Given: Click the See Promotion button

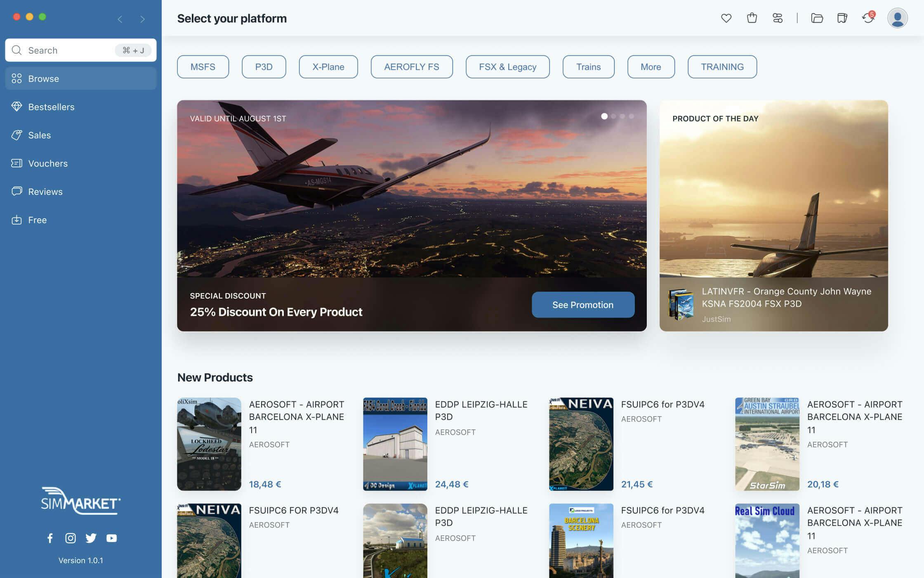Looking at the screenshot, I should point(582,305).
